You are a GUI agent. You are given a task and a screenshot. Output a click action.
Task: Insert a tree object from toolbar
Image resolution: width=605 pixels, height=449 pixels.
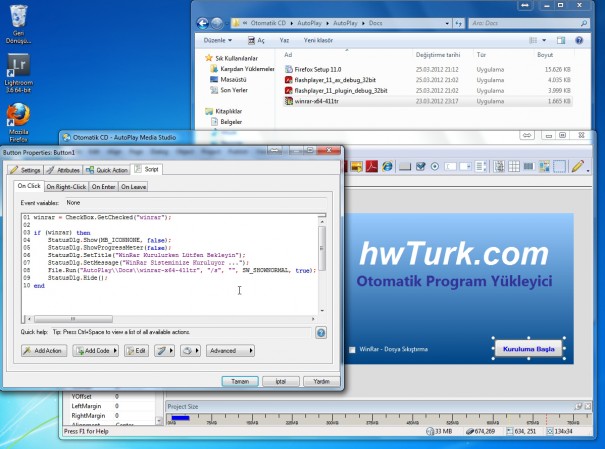[x=499, y=167]
